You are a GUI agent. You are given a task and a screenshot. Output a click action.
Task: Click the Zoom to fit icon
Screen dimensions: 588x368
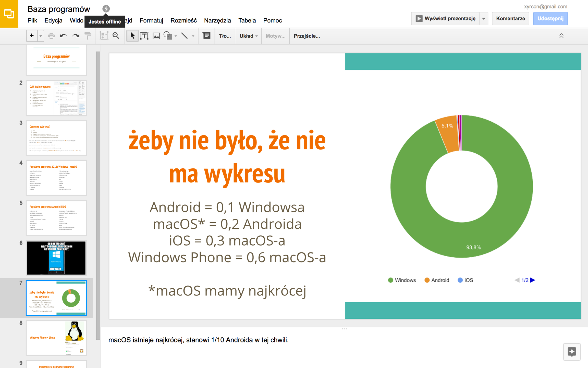click(104, 36)
